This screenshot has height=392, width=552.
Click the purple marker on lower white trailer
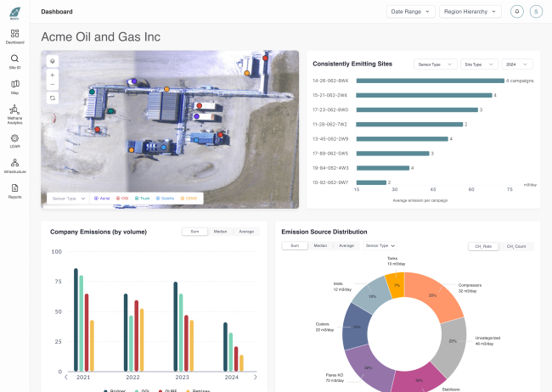click(196, 116)
